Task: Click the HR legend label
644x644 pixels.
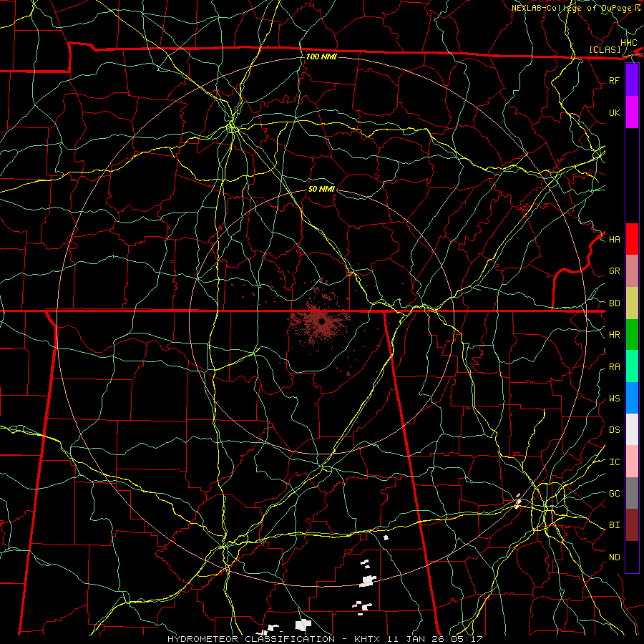Action: click(614, 335)
